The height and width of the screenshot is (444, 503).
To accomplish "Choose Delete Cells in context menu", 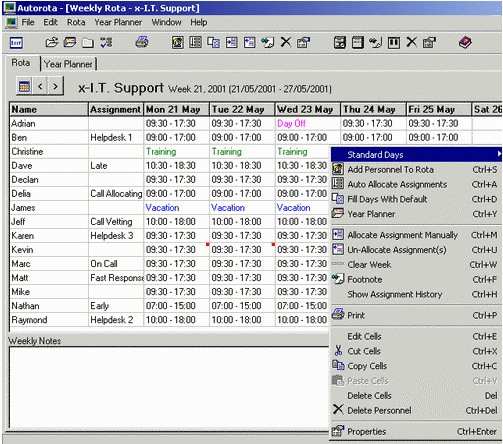I will click(x=415, y=396).
